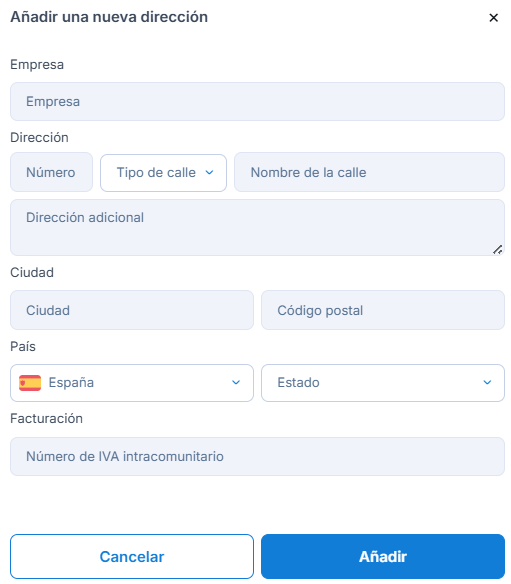Open the España country selector
The width and height of the screenshot is (511, 584).
(x=132, y=383)
